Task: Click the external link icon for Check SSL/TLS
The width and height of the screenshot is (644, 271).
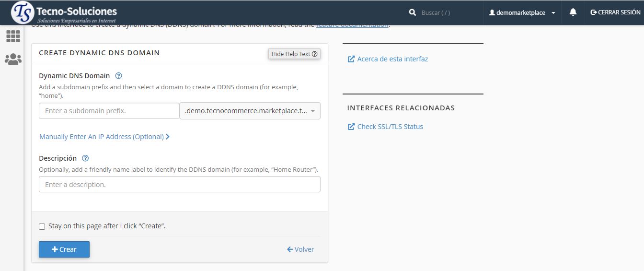Action: (x=351, y=127)
